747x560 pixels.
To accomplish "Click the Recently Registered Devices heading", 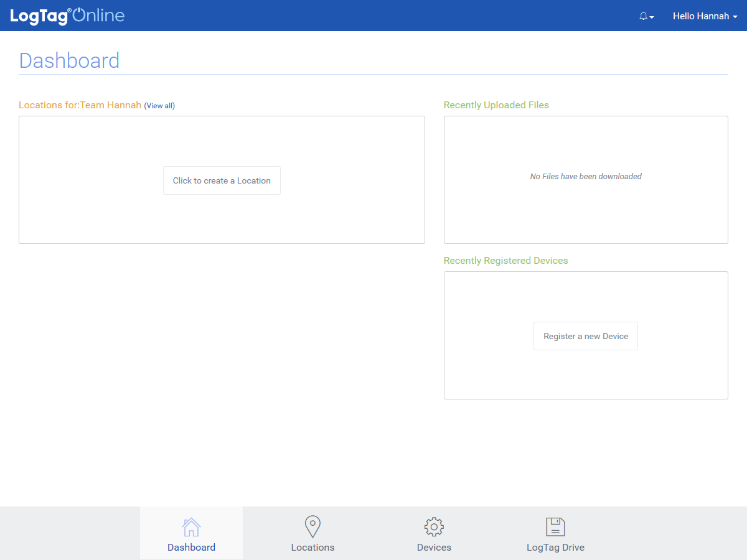I will [505, 261].
